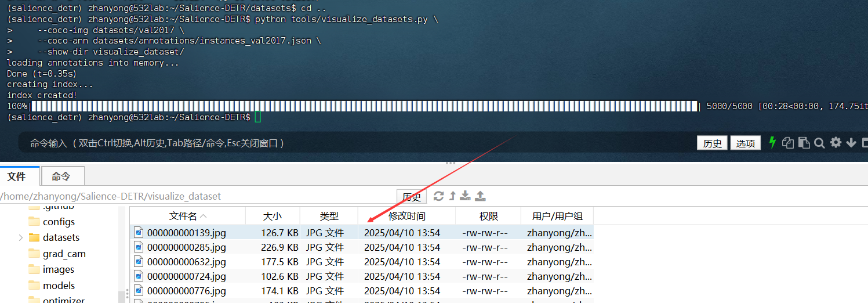
Task: Click the 选项 button in the command bar
Action: click(x=745, y=143)
